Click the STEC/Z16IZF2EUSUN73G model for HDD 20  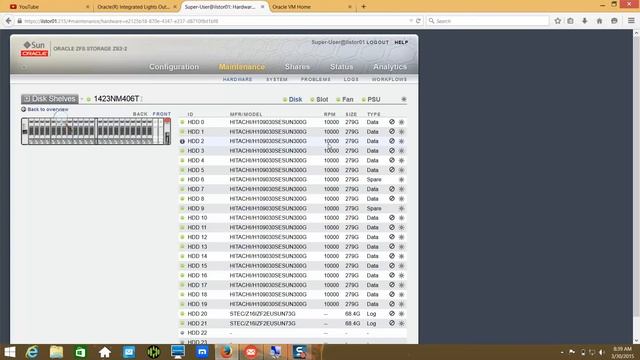[262, 313]
